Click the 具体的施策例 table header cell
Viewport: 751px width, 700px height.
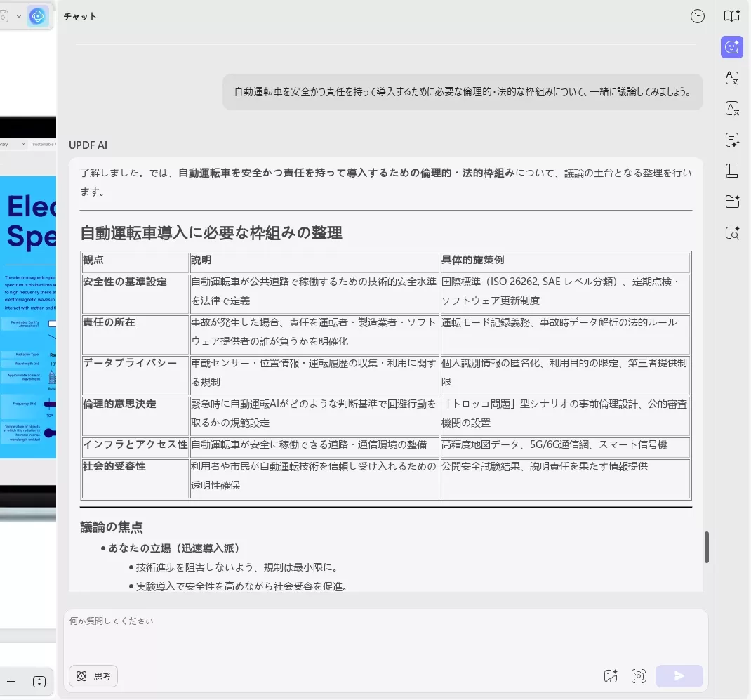(565, 263)
